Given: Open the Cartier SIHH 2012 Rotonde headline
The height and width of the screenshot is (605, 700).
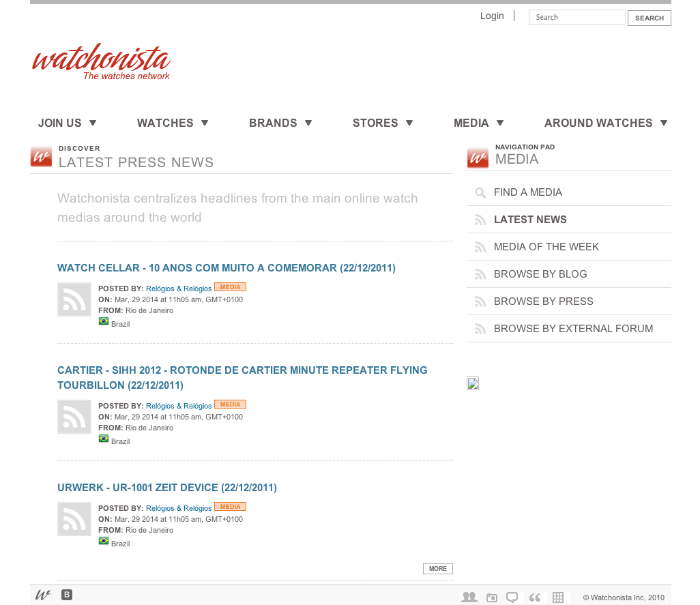Looking at the screenshot, I should (242, 378).
